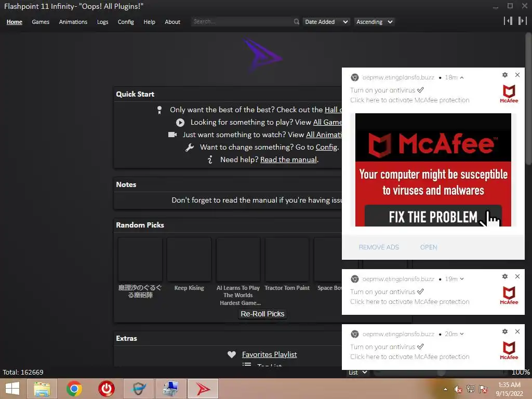The image size is (532, 399).
Task: Show hidden system tray icons
Action: click(x=445, y=389)
